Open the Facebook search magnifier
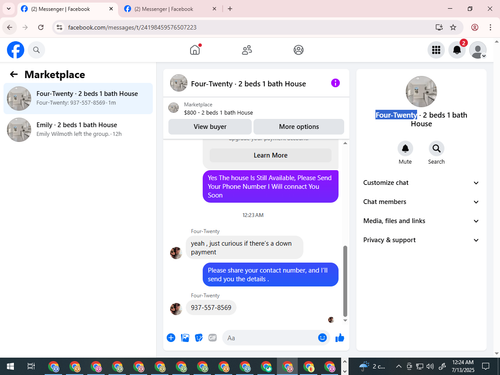Image resolution: width=500 pixels, height=375 pixels. tap(36, 50)
